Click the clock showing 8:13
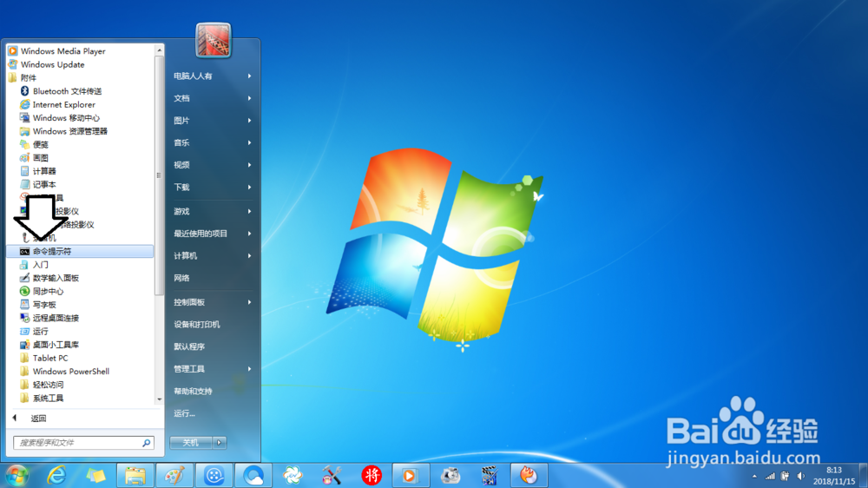The height and width of the screenshot is (488, 868). tap(833, 471)
